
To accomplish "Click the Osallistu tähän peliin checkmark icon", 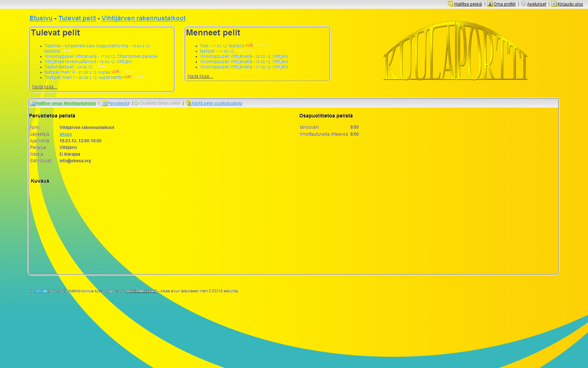I will pyautogui.click(x=136, y=103).
